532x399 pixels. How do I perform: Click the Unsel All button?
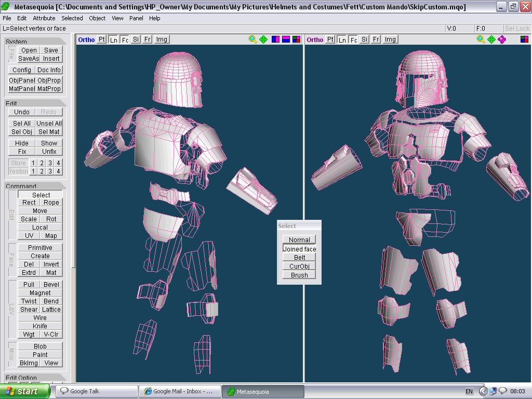coord(49,124)
